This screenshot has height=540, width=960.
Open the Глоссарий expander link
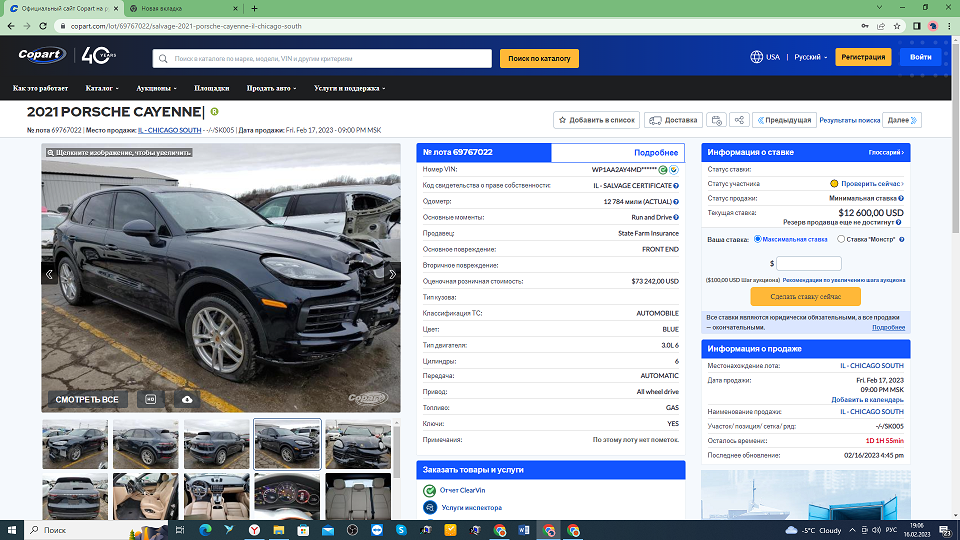pos(886,152)
